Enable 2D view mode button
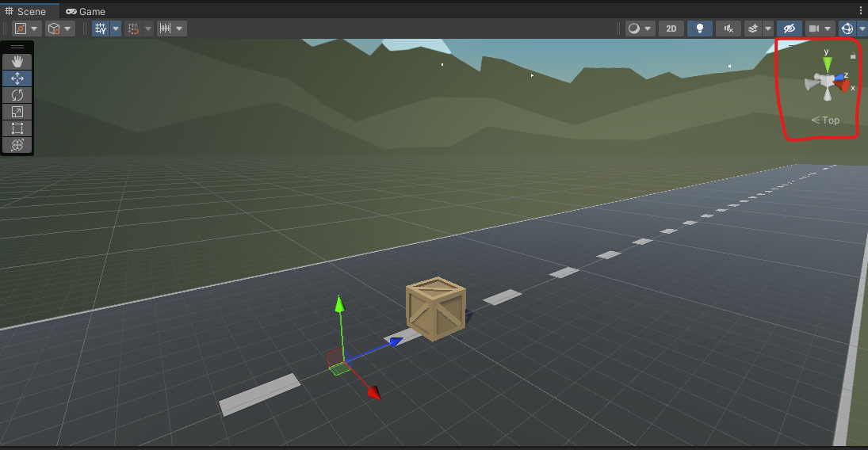The width and height of the screenshot is (868, 450). (x=671, y=29)
